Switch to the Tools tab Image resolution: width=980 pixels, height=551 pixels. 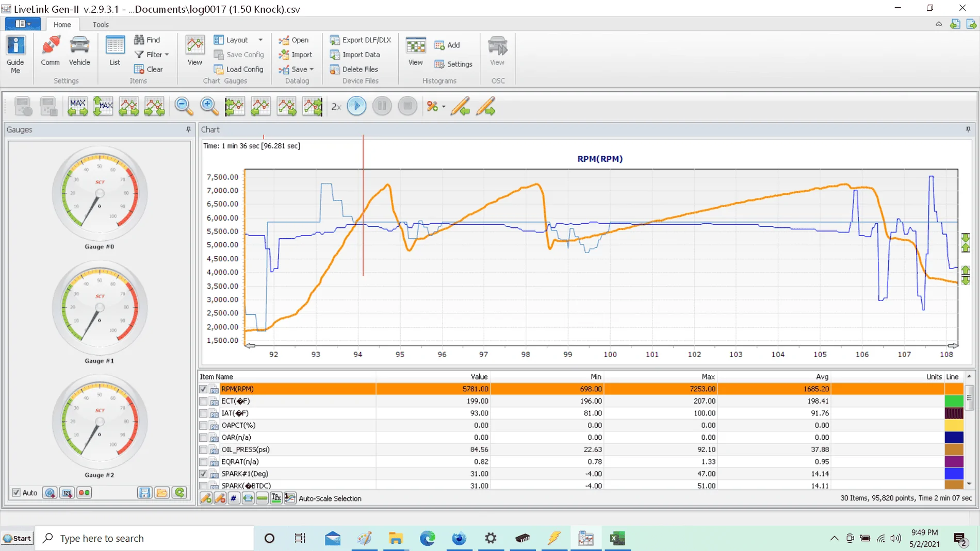point(101,24)
